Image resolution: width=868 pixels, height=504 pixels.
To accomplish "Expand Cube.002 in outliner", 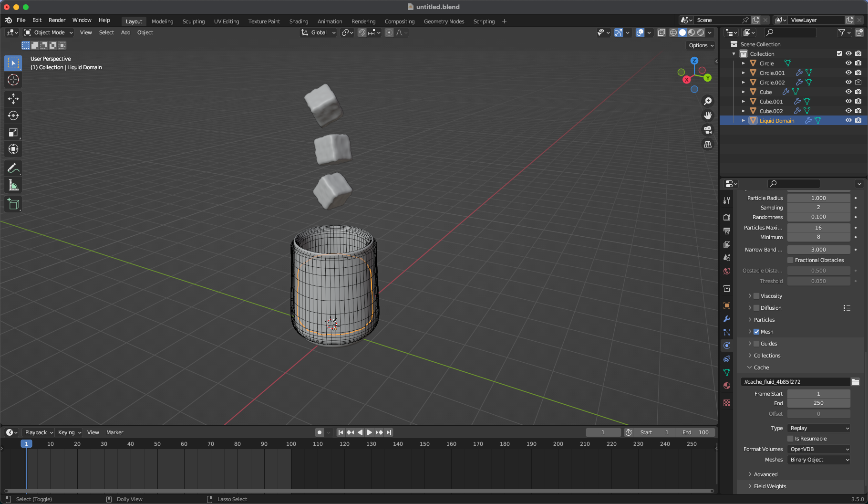I will click(743, 111).
